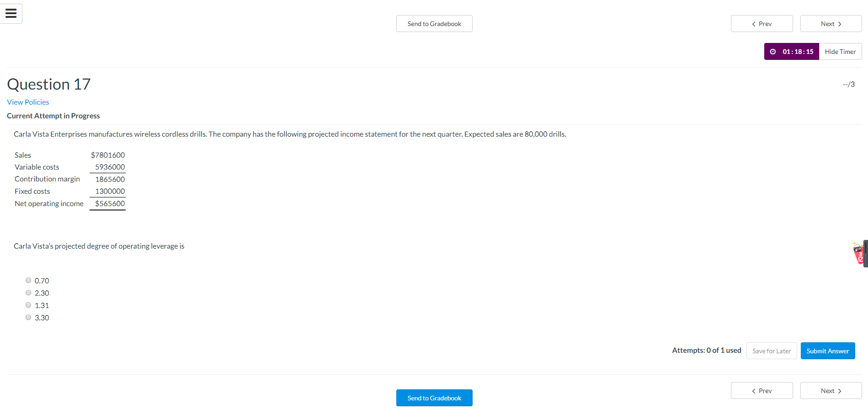The image size is (868, 420).
Task: Click the left chevron on top Prev button
Action: [x=753, y=23]
